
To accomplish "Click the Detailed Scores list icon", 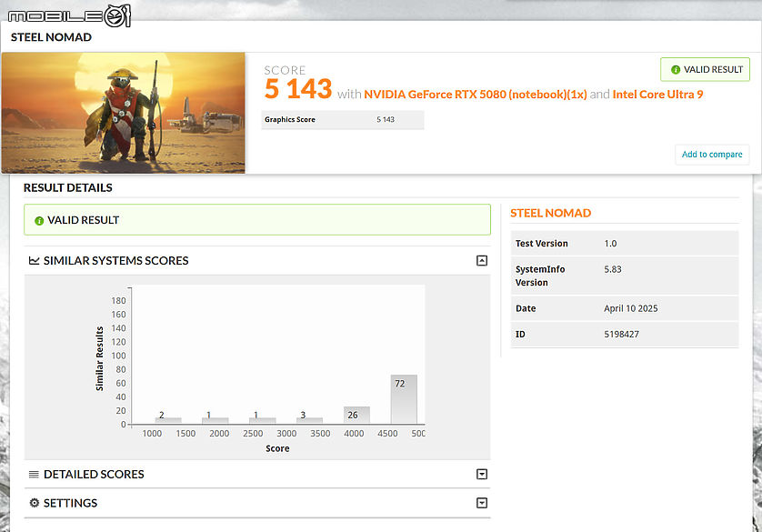I will point(34,474).
